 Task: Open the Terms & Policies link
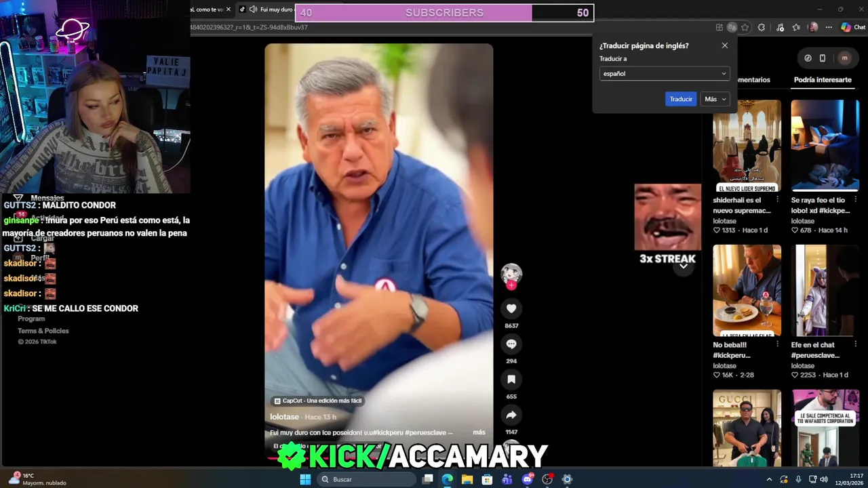43,331
